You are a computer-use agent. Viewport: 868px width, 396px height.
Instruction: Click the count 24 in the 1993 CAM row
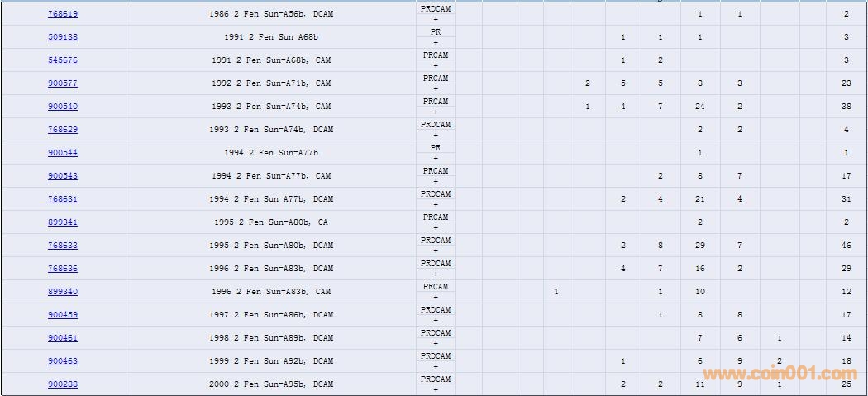click(700, 107)
